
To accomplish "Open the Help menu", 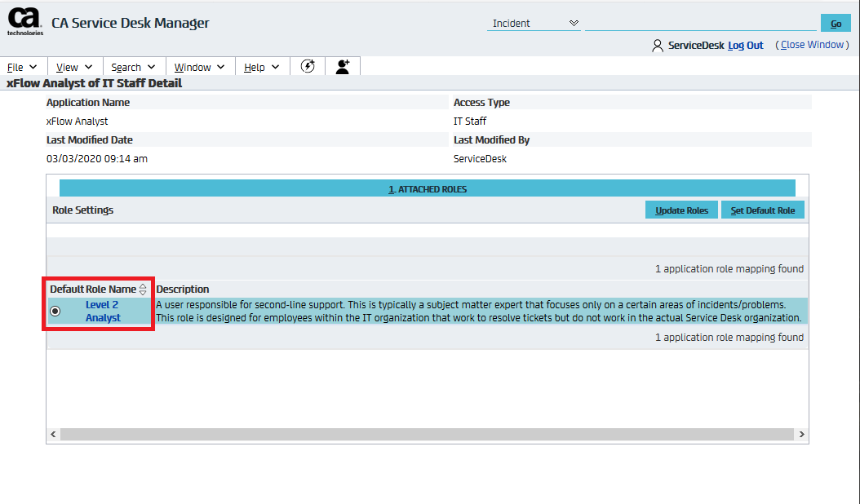I will [262, 67].
